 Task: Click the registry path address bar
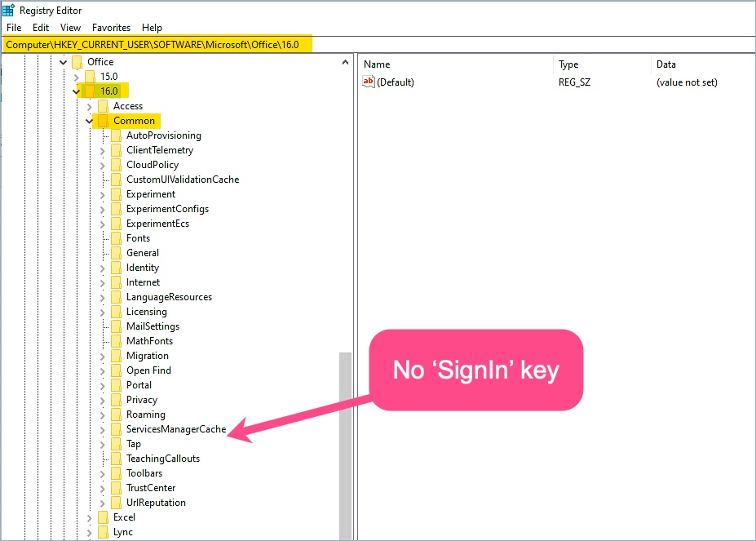click(x=378, y=44)
